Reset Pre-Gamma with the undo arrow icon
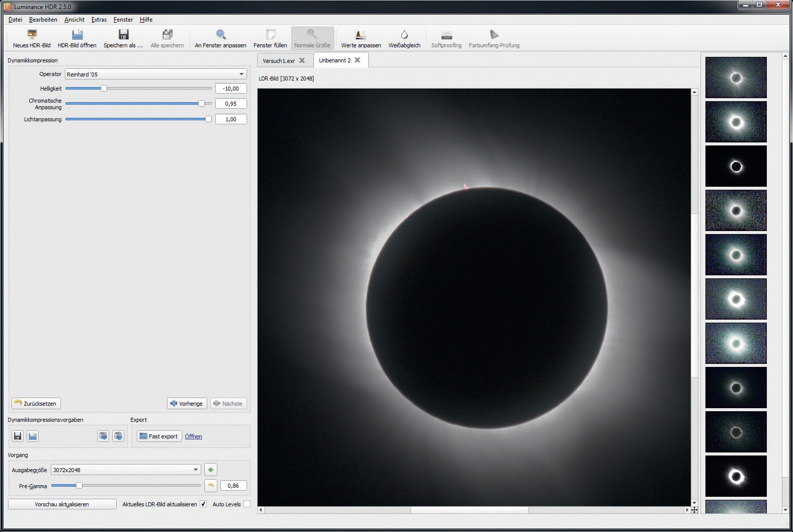This screenshot has width=793, height=532. click(211, 486)
